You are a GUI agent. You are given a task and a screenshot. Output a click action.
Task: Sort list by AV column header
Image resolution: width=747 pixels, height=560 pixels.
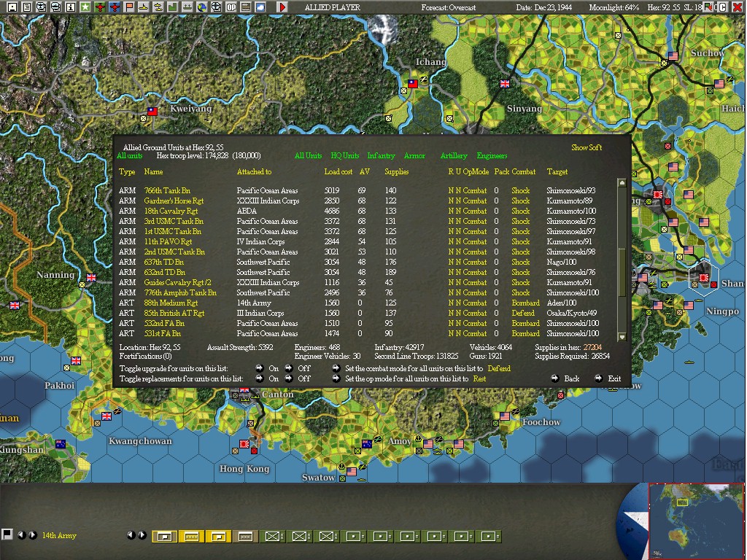[365, 172]
